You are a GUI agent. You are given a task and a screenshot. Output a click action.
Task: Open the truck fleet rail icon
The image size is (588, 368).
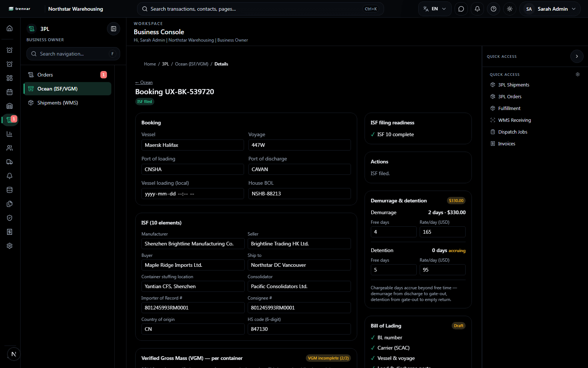10,162
